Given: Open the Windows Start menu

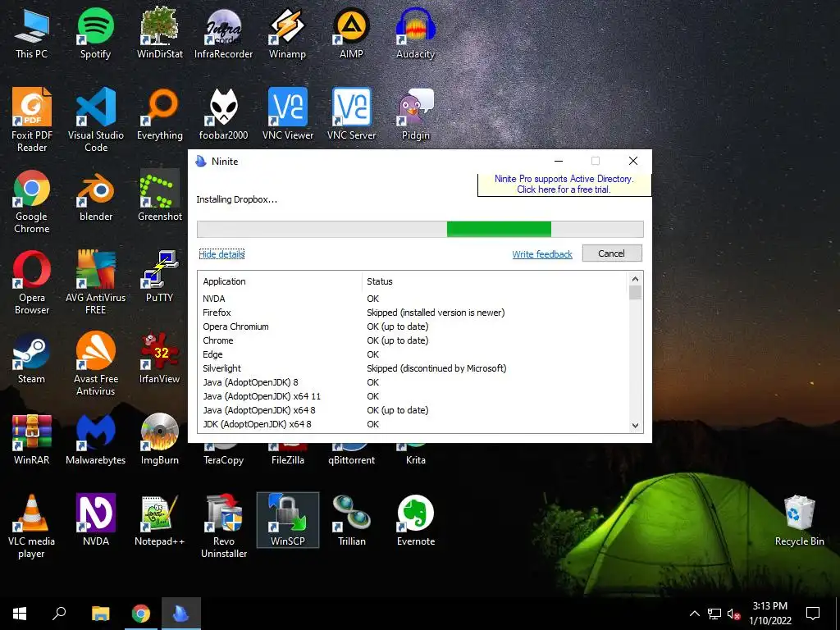Looking at the screenshot, I should pyautogui.click(x=20, y=614).
